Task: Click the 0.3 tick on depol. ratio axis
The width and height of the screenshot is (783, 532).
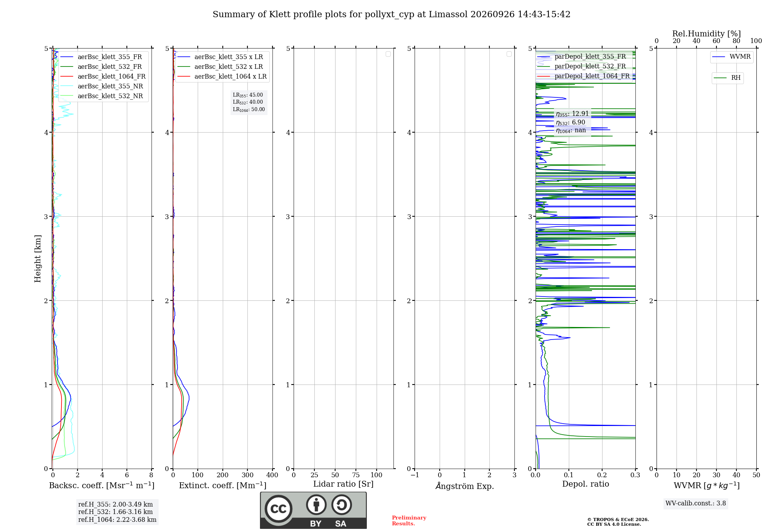Action: point(635,475)
